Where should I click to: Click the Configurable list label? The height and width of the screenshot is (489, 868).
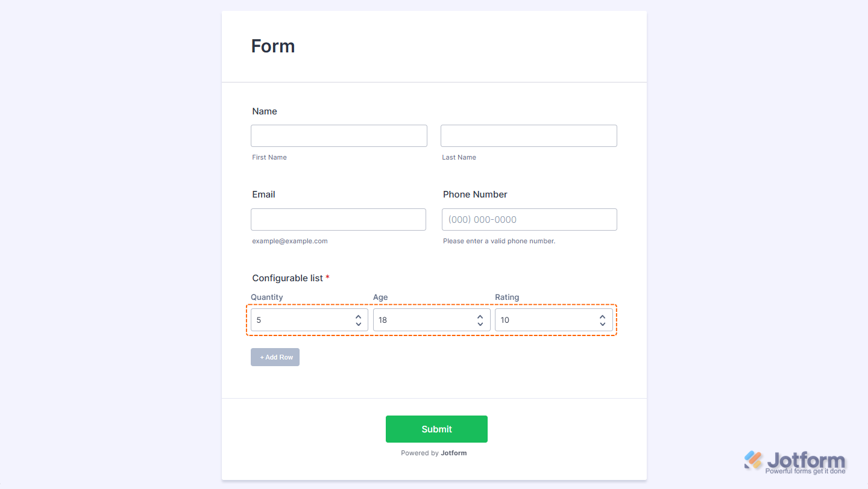pos(288,278)
